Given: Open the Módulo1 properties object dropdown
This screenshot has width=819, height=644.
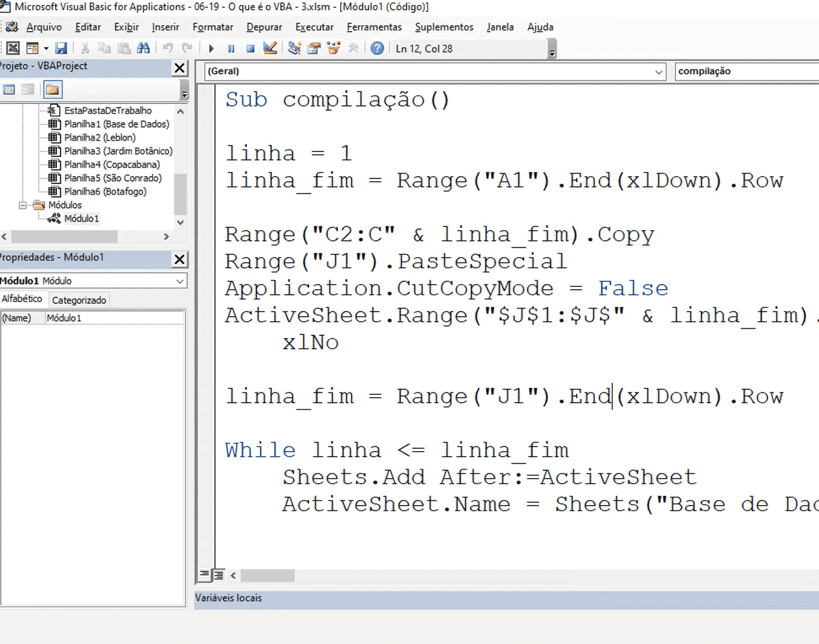Looking at the screenshot, I should click(x=180, y=281).
